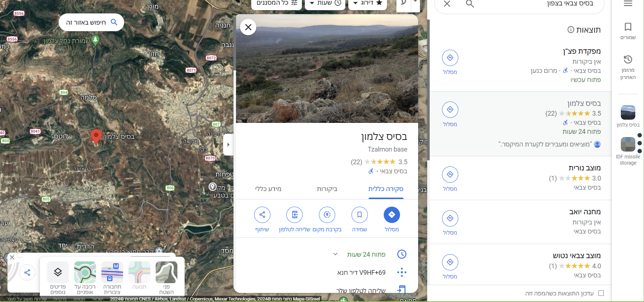
Task: Send to phone via שליחה לטלפון button
Action: pos(295,215)
